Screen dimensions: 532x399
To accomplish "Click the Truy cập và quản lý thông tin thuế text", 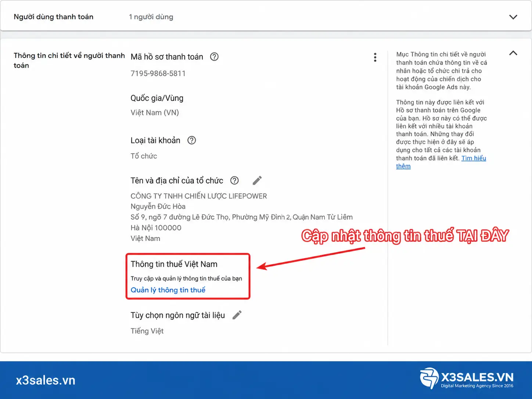I will tap(186, 278).
